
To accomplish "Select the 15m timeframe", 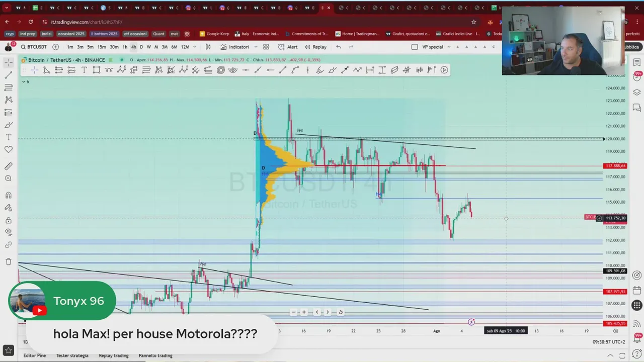I will click(x=102, y=47).
